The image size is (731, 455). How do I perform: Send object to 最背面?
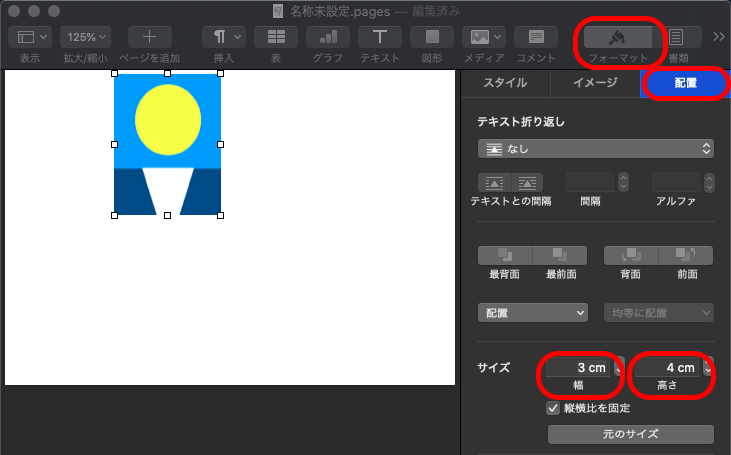tap(505, 255)
